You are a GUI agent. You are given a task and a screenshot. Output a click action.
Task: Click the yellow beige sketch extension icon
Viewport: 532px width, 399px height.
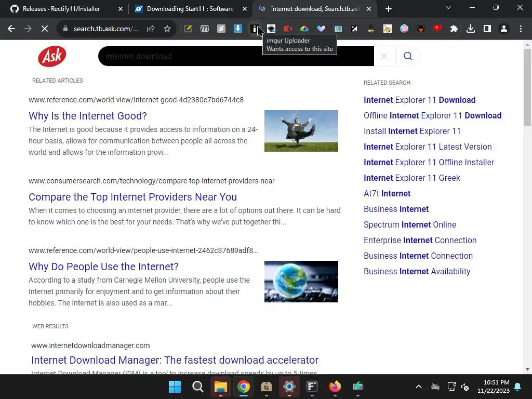(x=388, y=29)
